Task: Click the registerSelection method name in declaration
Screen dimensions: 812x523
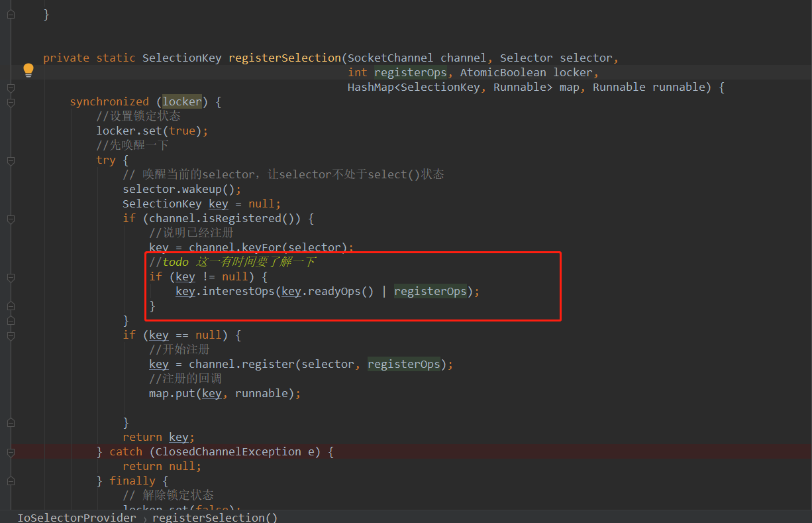Action: pos(285,58)
